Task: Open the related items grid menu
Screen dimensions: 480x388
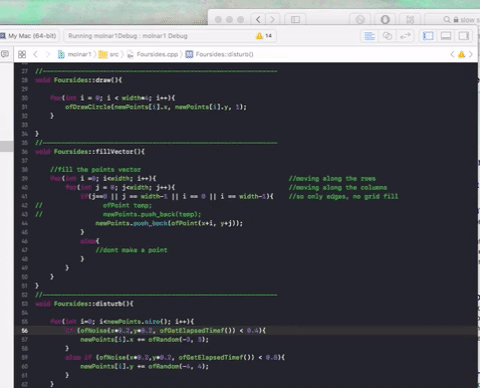Action: [22, 54]
